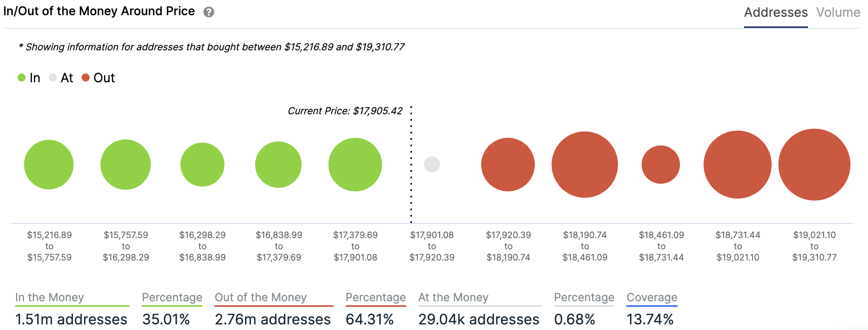
Task: Click the Out of the Money addresses stat
Action: click(x=273, y=319)
